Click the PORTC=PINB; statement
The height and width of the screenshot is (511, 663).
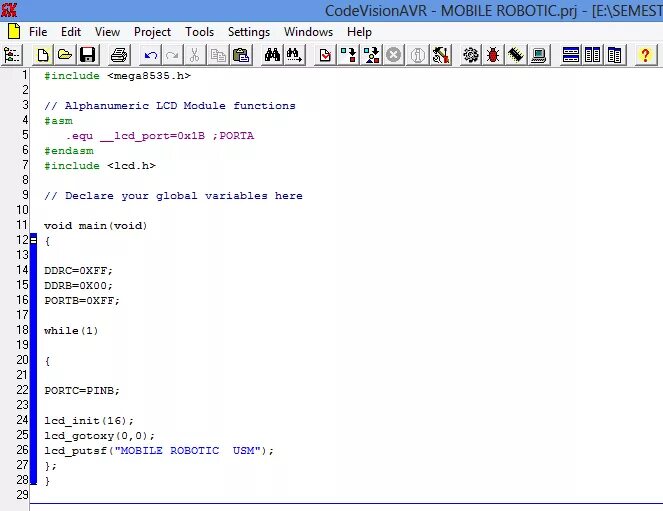click(82, 391)
